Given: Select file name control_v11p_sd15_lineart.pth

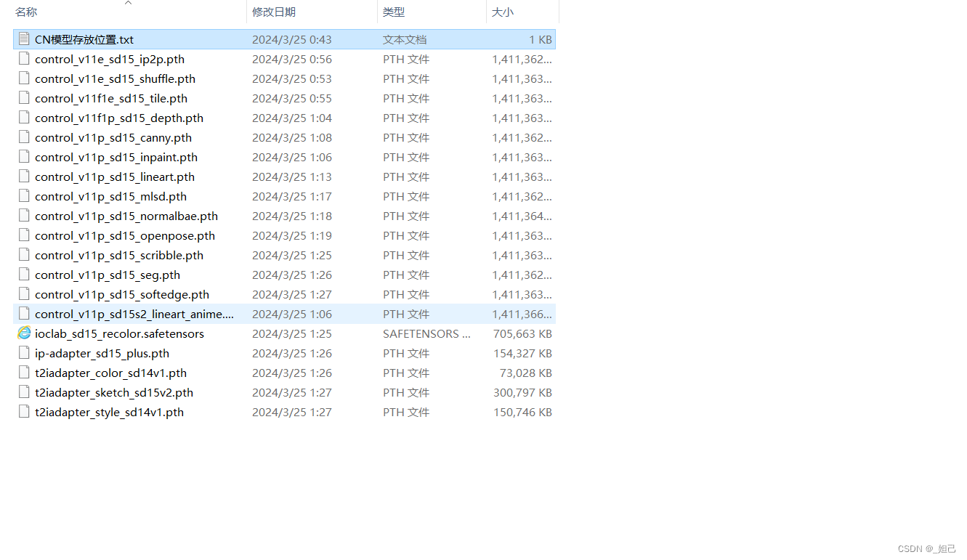Looking at the screenshot, I should [115, 176].
